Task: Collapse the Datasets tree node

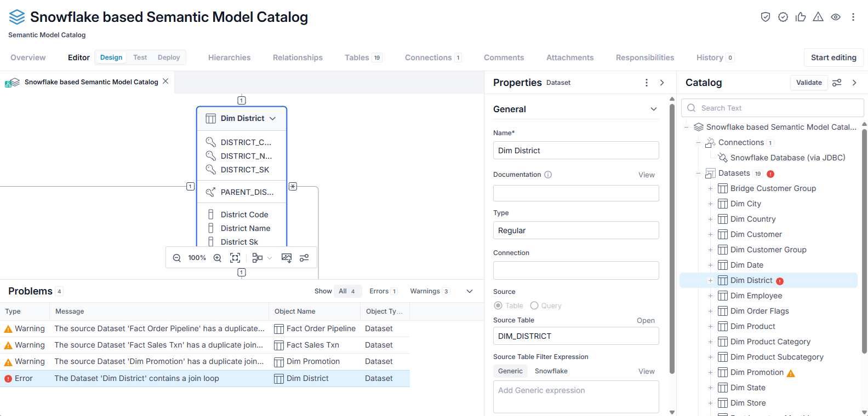Action: tap(699, 174)
